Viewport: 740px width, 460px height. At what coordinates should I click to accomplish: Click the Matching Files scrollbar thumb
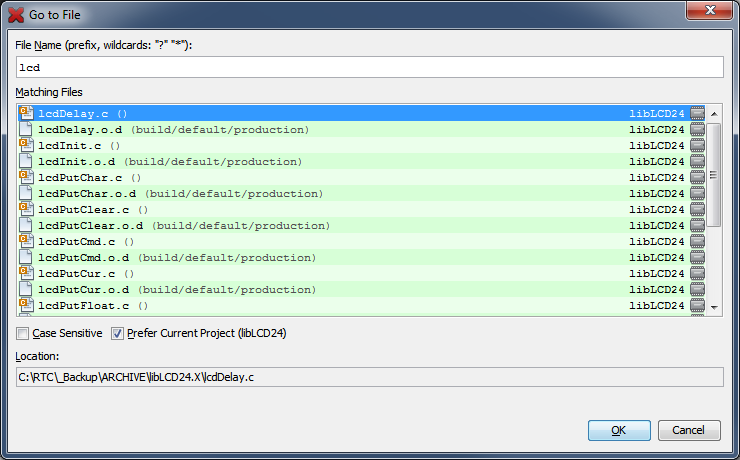pos(714,175)
